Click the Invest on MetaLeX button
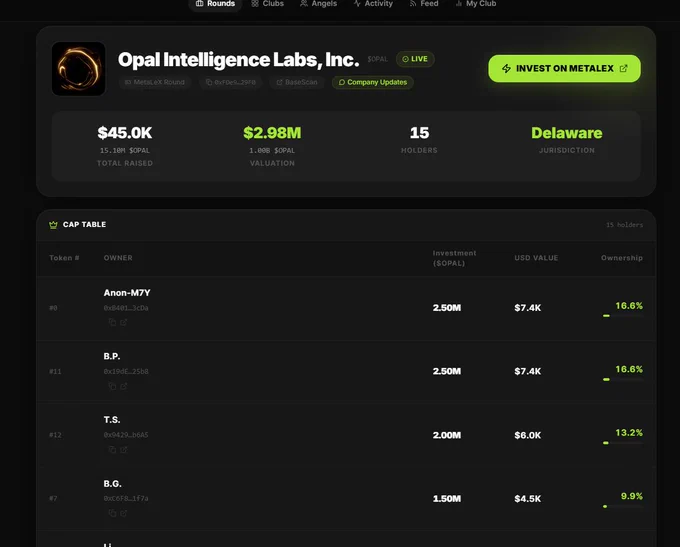The image size is (680, 547). (564, 69)
